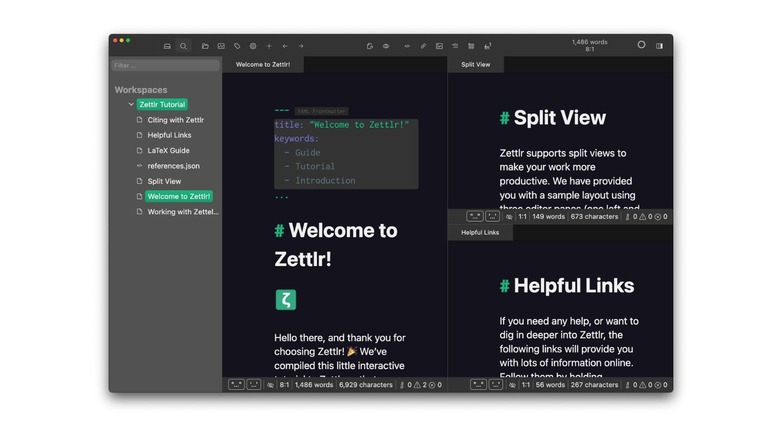The image size is (780, 438).
Task: Open workspace via the folder icon
Action: [205, 46]
